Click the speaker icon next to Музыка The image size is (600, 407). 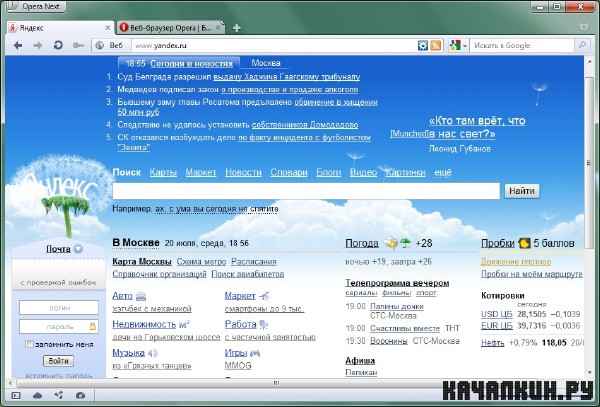(x=153, y=353)
